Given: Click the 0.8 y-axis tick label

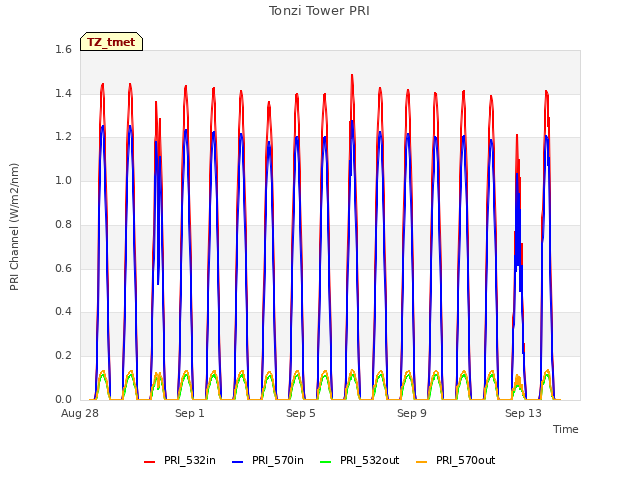Looking at the screenshot, I should pos(63,224).
